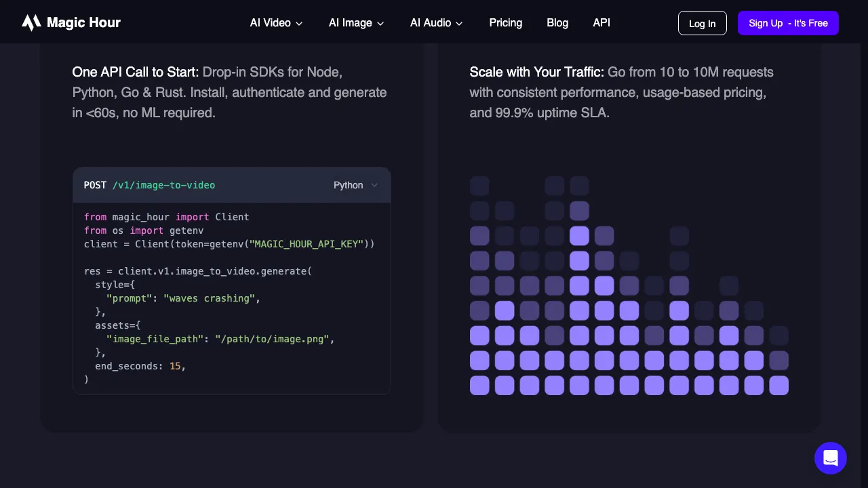Viewport: 868px width, 488px height.
Task: Click the Magic Hour brand name text
Action: tap(83, 23)
